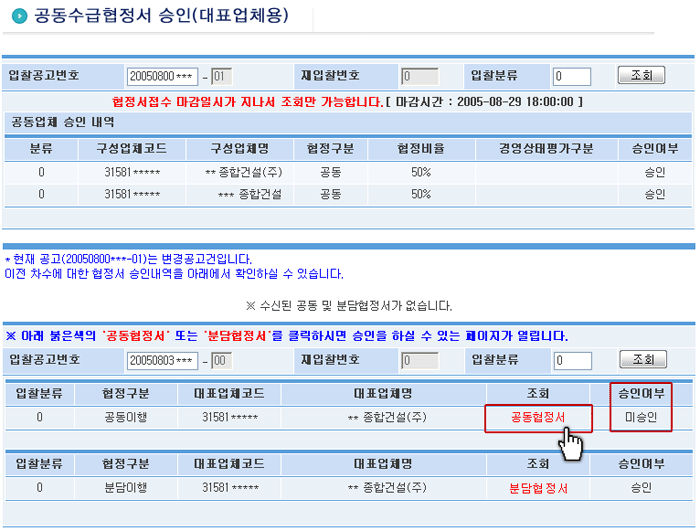The height and width of the screenshot is (531, 700).
Task: Click the 승인 status in the 분담이행 row
Action: (x=640, y=488)
